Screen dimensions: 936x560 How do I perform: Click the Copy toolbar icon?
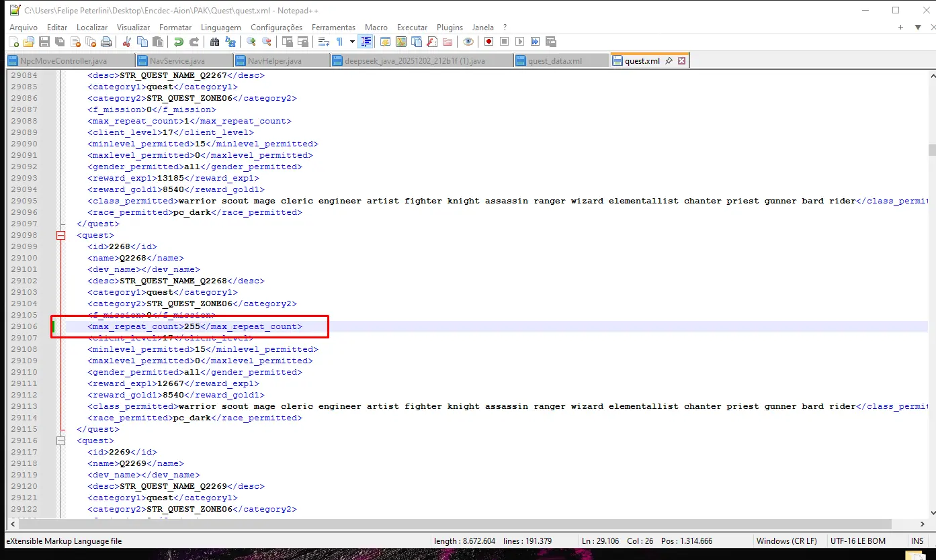[142, 42]
